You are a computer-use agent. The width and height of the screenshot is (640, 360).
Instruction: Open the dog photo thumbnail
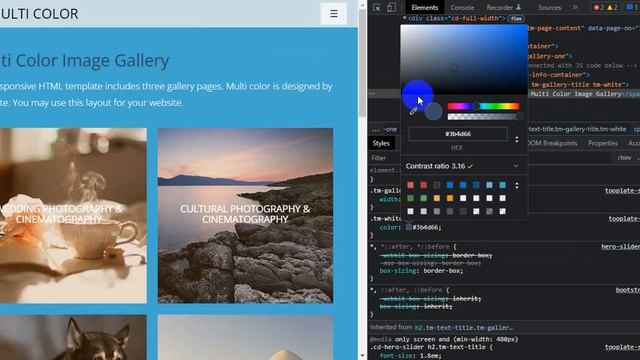click(x=73, y=337)
